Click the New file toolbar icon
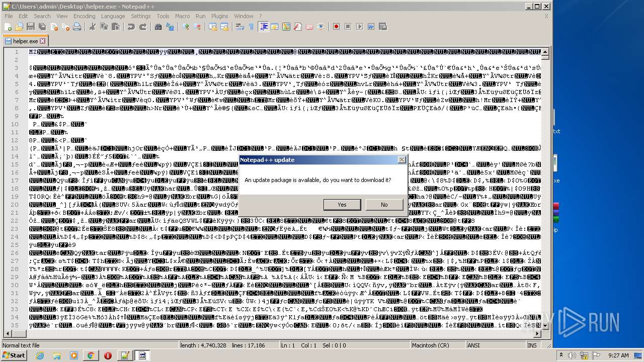 8,27
